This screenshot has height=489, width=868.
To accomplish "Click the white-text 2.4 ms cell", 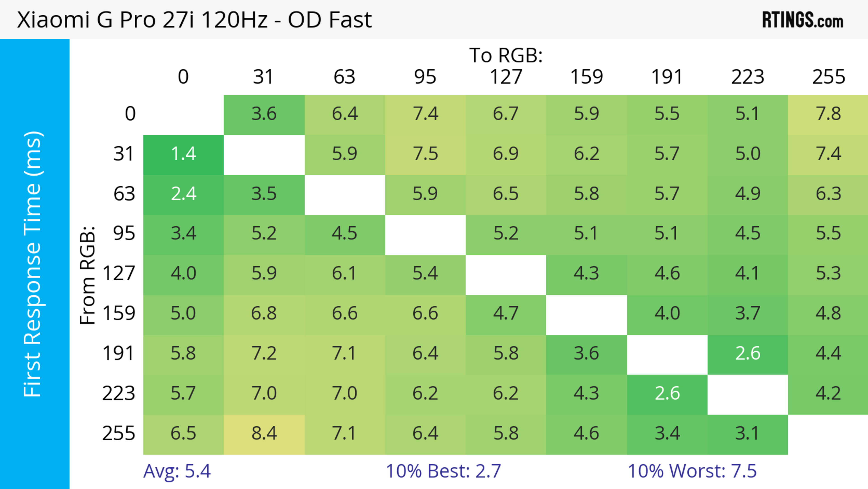I will (x=183, y=194).
